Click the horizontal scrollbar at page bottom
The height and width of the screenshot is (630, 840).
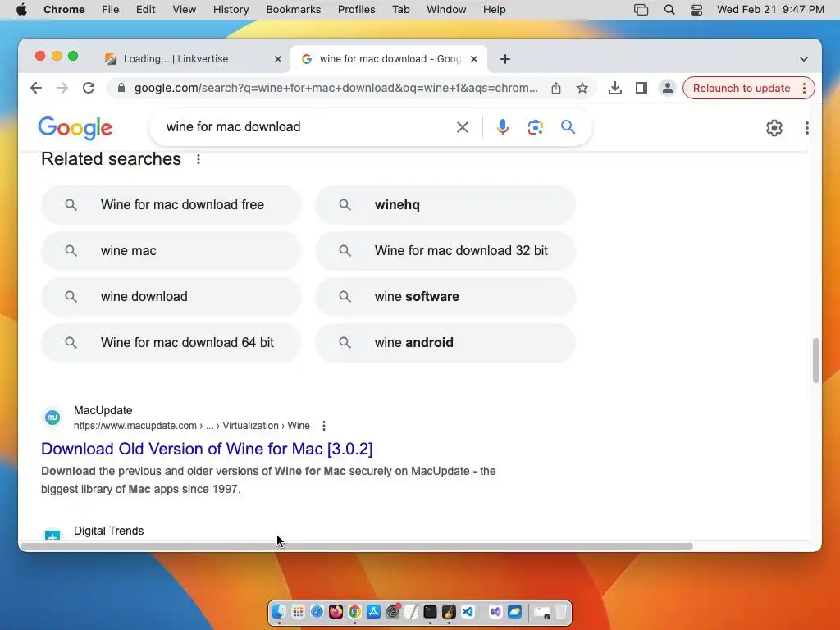358,546
